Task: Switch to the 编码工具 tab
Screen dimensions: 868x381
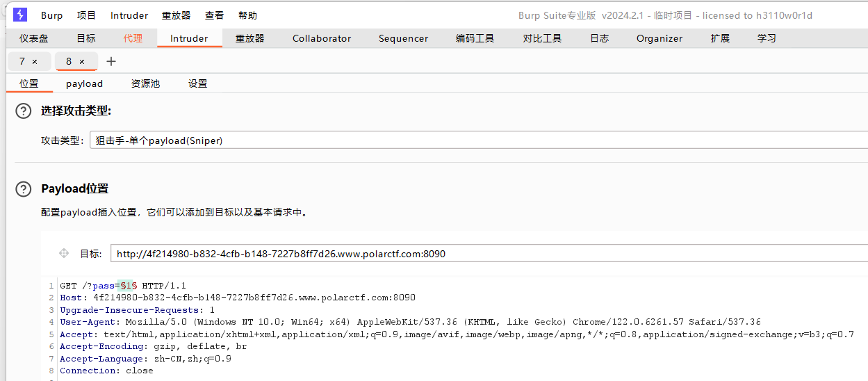Action: pyautogui.click(x=475, y=38)
